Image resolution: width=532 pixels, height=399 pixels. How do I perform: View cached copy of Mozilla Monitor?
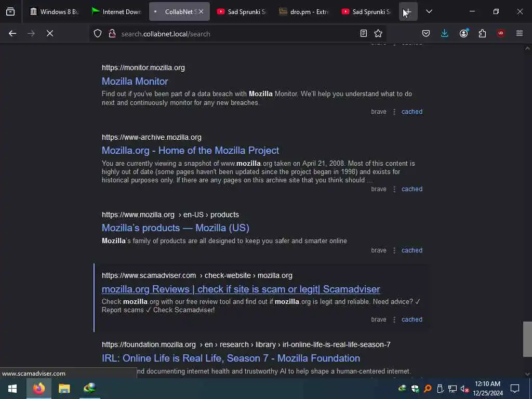pos(412,112)
